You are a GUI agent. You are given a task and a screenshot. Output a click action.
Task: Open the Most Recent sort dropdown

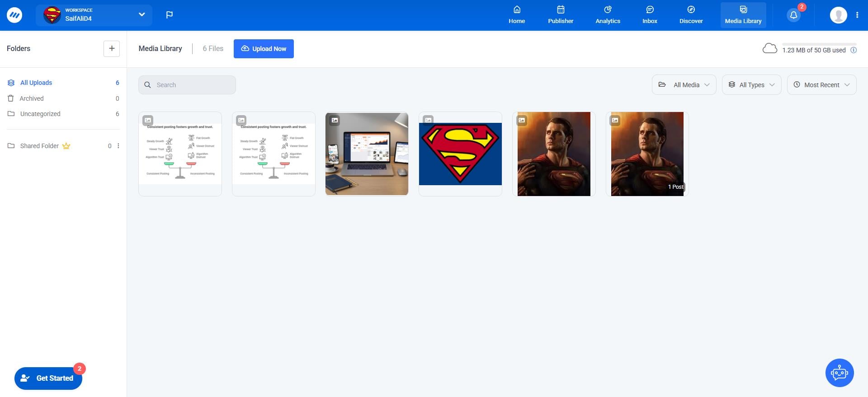coord(821,85)
